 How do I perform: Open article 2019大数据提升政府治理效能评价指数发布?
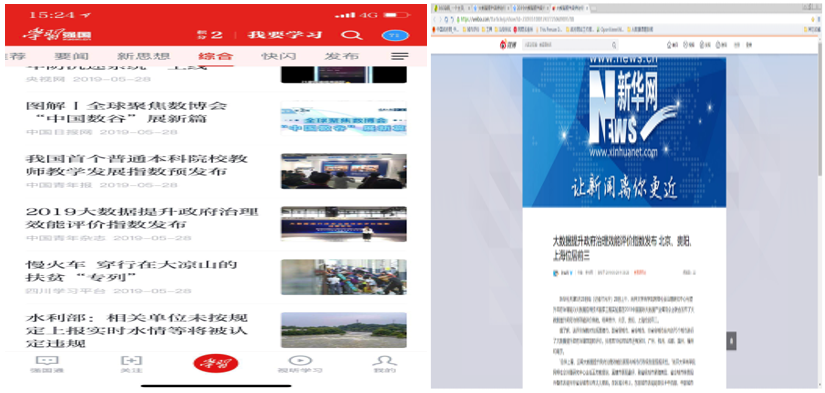(x=142, y=218)
